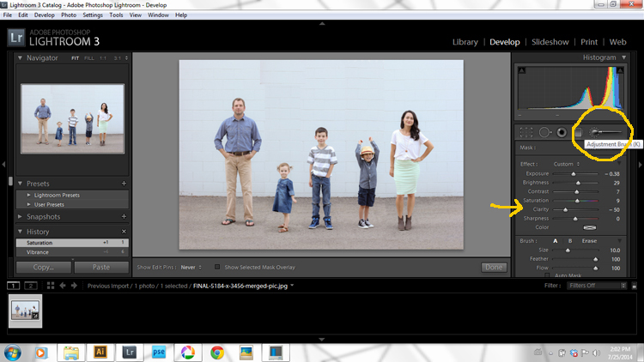Select the Adjustment Brush tool

[605, 132]
